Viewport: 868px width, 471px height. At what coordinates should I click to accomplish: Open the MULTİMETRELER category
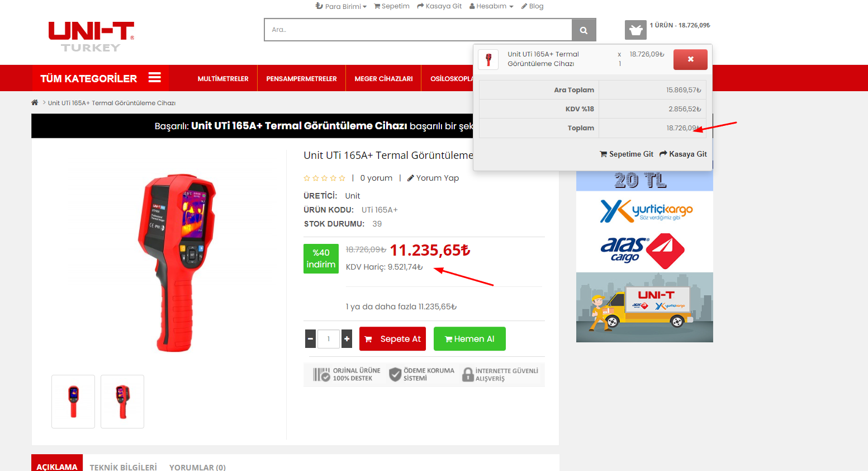(x=223, y=79)
